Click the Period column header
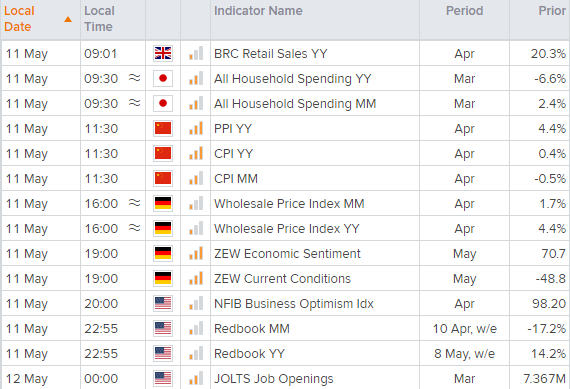This screenshot has height=389, width=570. coord(465,11)
